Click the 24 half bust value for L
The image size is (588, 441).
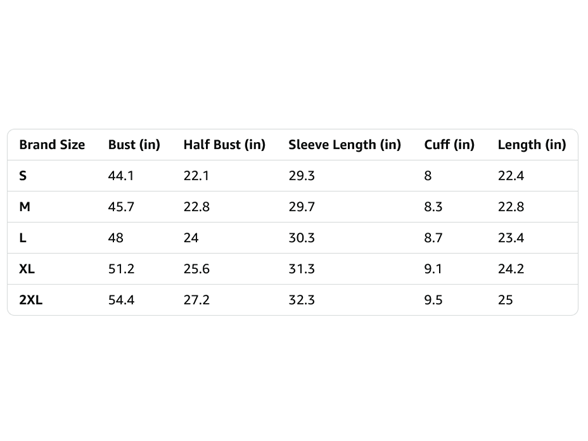pos(191,238)
